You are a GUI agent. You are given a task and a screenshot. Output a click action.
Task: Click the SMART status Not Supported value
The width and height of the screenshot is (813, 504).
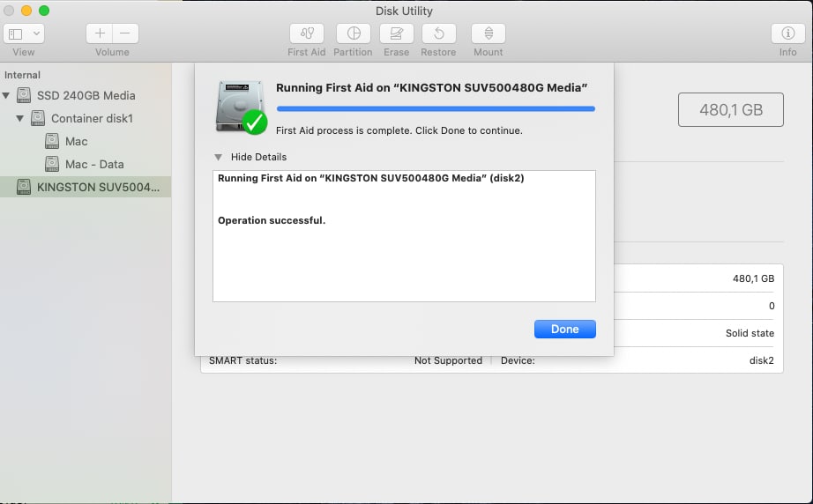point(448,360)
